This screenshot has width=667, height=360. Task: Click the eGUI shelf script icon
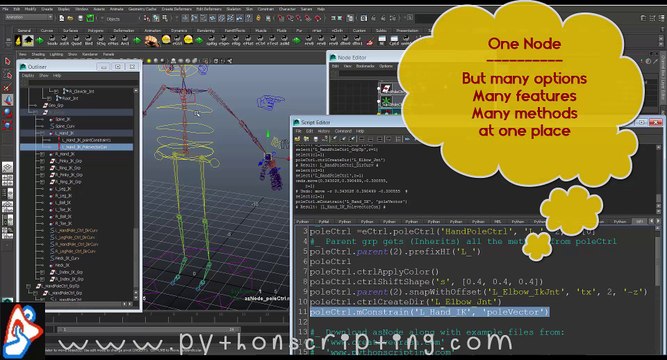(177, 40)
